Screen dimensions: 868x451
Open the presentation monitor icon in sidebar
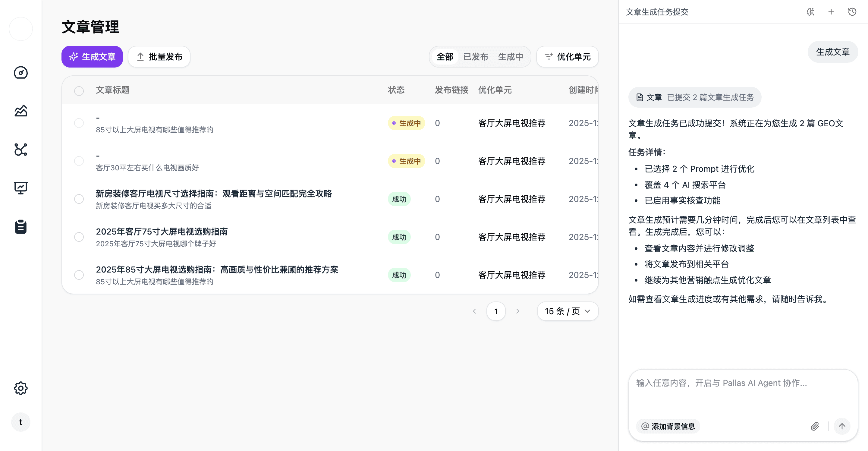click(20, 188)
